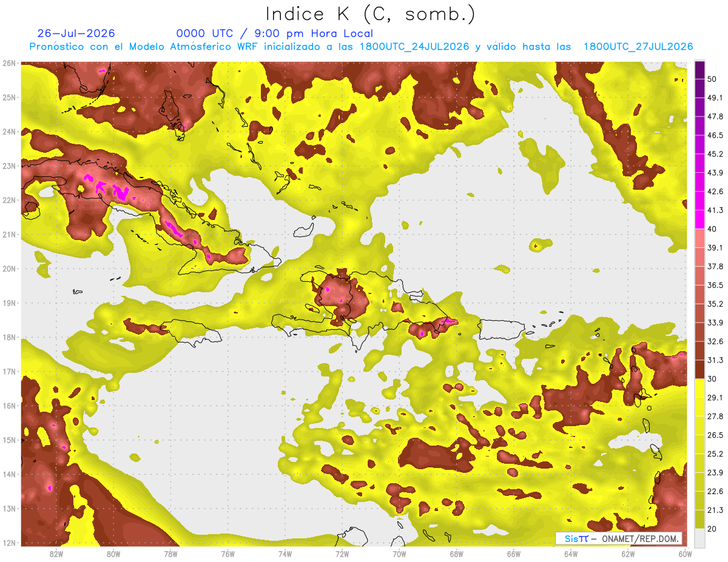Click the legend value 45.2

click(x=715, y=154)
